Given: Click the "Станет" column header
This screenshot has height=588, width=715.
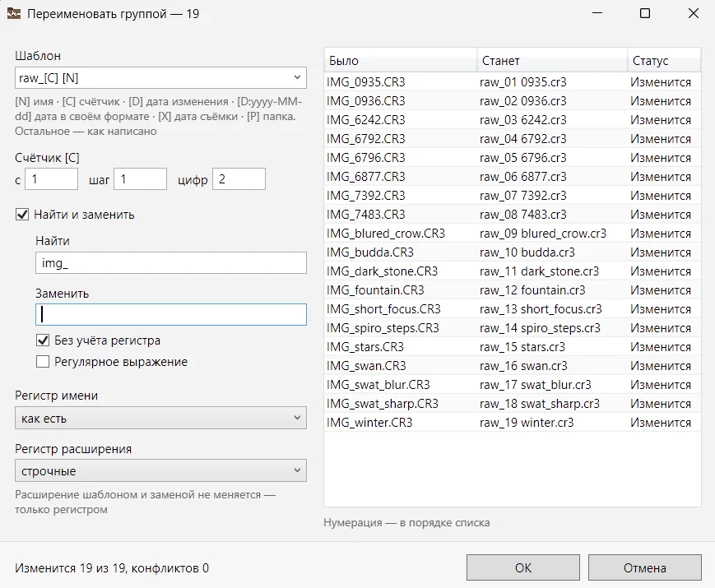Looking at the screenshot, I should point(552,60).
